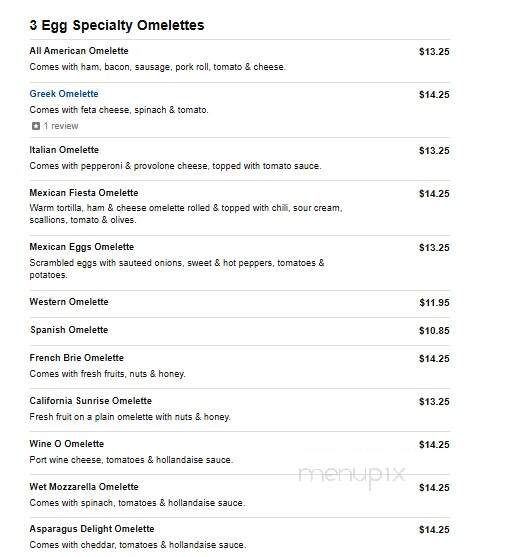This screenshot has width=531, height=557.
Task: Click the $10.85 Spanish Omelette price
Action: (x=434, y=331)
